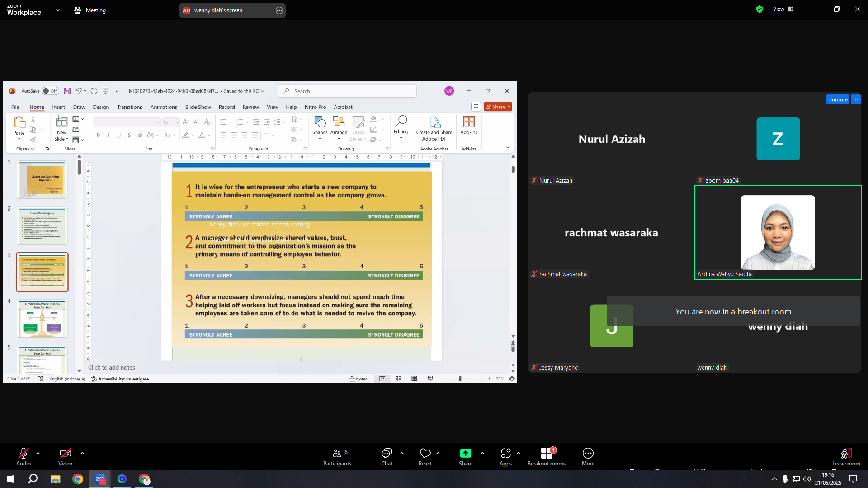Toggle the Notes pane in status bar
868x488 pixels.
pyautogui.click(x=358, y=379)
